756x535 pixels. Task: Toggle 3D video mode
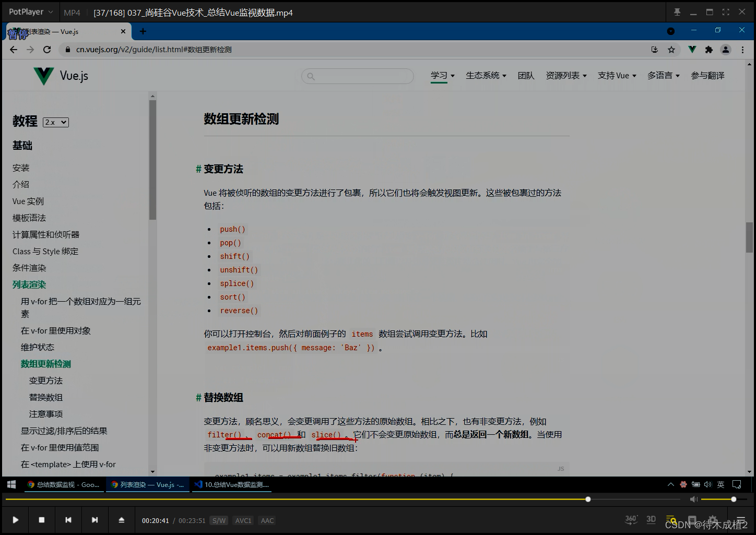[651, 519]
